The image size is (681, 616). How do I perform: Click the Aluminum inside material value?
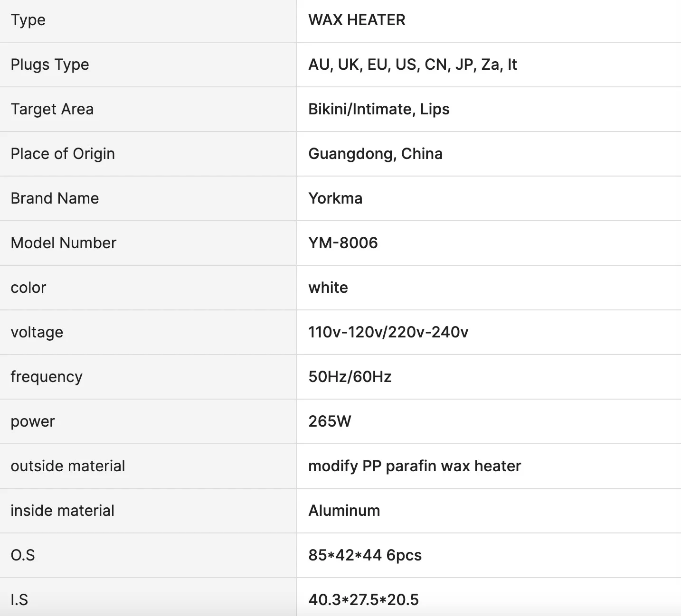click(344, 511)
